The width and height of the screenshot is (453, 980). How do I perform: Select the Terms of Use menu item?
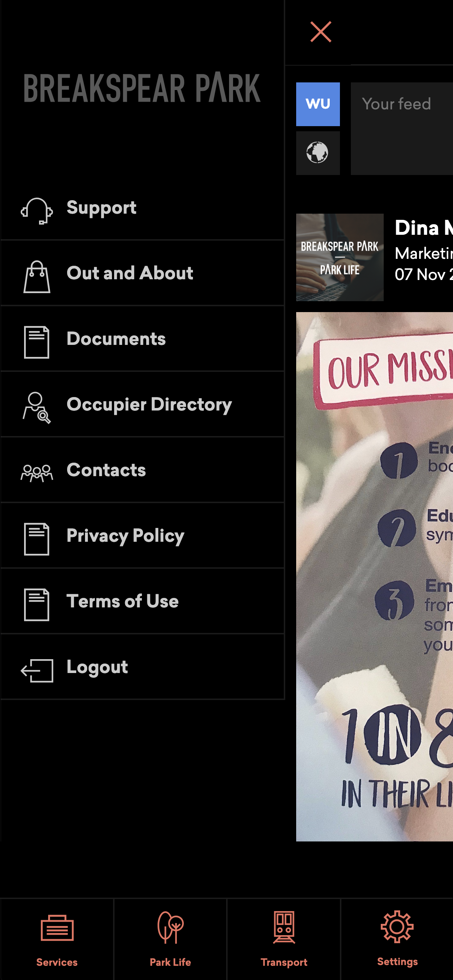pyautogui.click(x=142, y=601)
